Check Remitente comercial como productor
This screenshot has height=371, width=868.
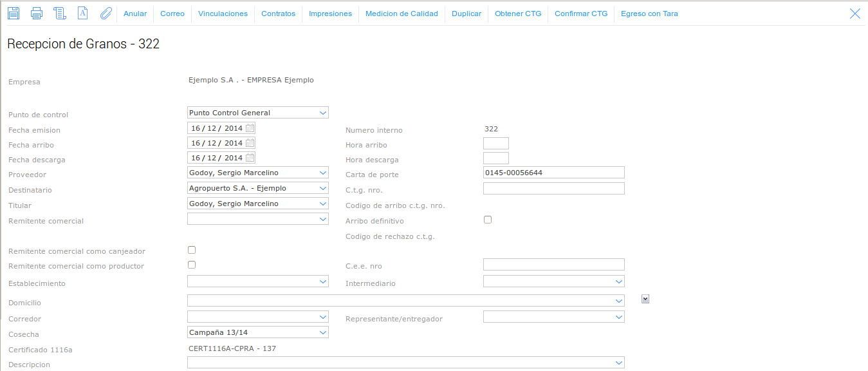tap(192, 265)
